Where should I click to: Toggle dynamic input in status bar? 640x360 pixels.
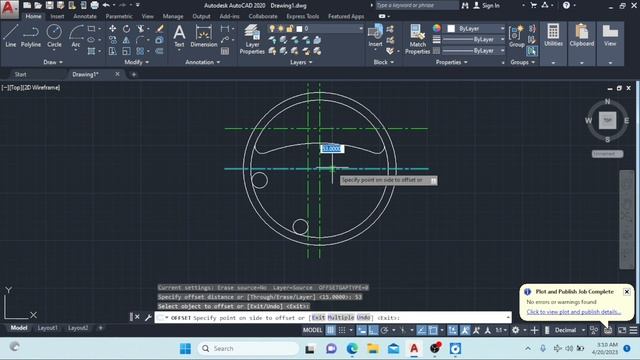[x=362, y=330]
